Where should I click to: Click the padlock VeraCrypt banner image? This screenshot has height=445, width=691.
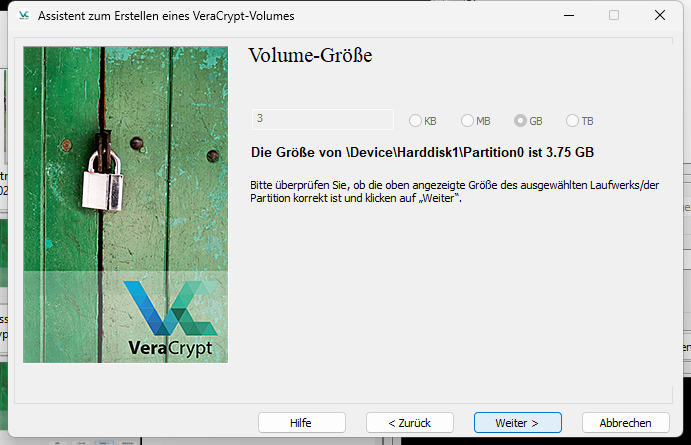point(126,205)
